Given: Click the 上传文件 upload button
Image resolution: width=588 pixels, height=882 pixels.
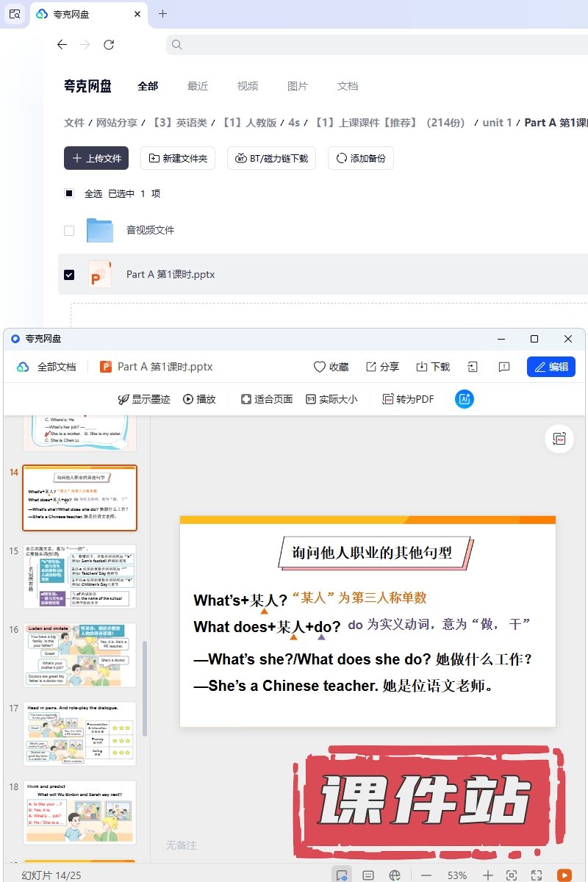Looking at the screenshot, I should [96, 158].
